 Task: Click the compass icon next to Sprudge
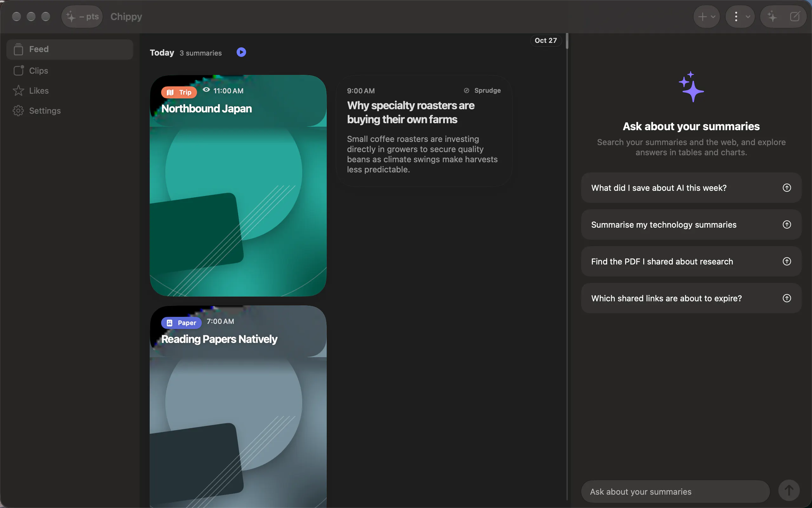[466, 90]
